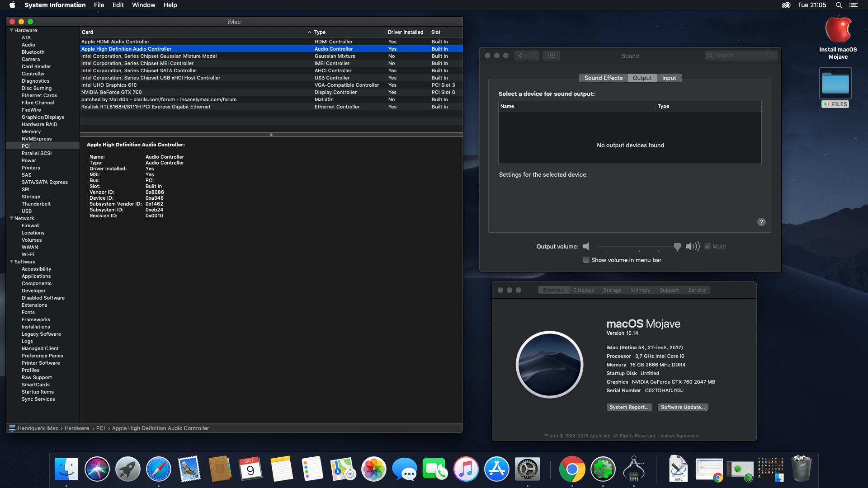868x488 pixels.
Task: Open the Displays tab in About This Mac
Action: coord(584,290)
